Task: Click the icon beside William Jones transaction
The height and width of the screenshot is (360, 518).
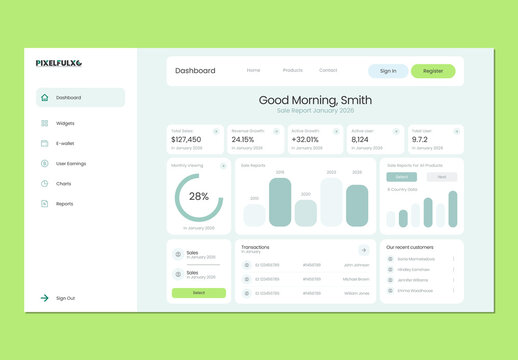Action: tap(247, 293)
